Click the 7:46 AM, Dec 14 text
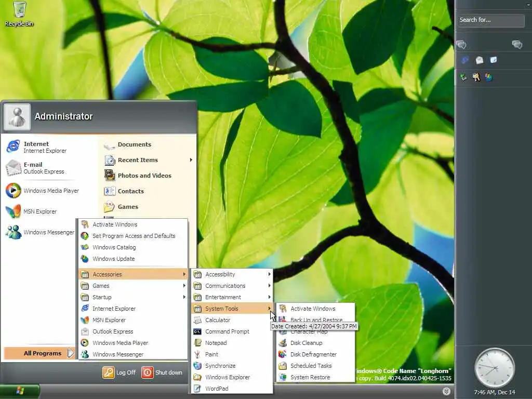 (x=495, y=392)
